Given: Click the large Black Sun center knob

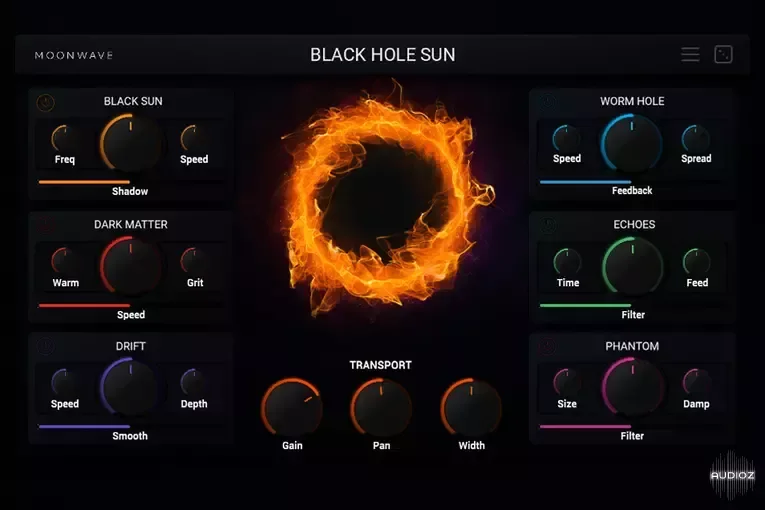Looking at the screenshot, I should click(x=130, y=143).
